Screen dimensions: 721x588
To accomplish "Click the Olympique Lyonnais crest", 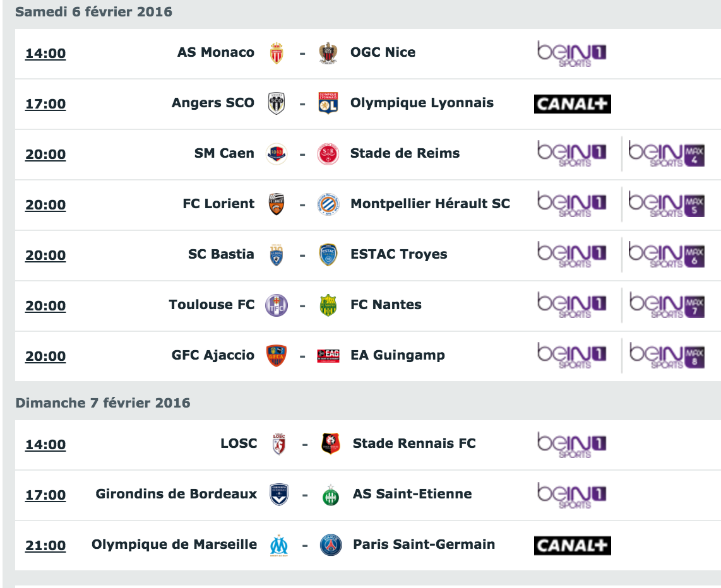I will point(328,103).
